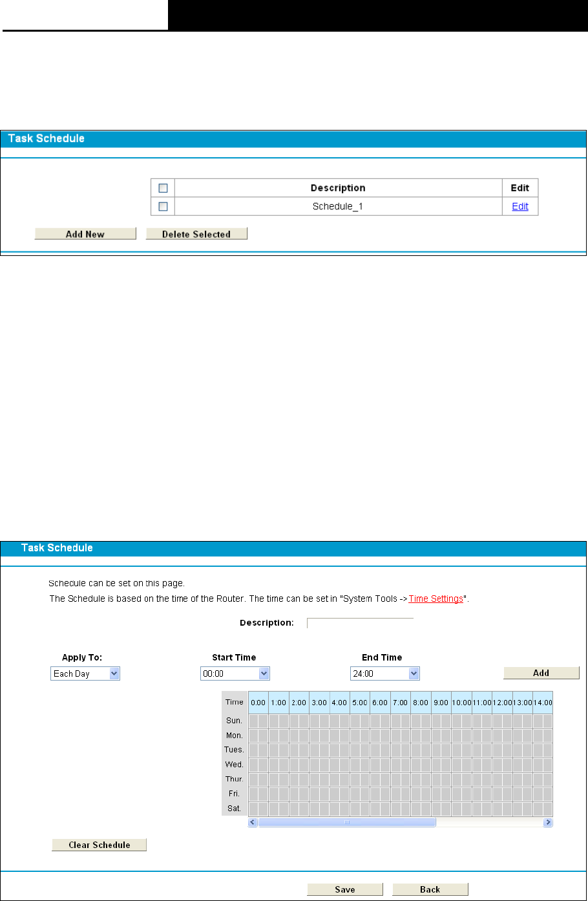Image resolution: width=588 pixels, height=901 pixels.
Task: Click the schedule grid's left scroll arrow
Action: point(253,822)
